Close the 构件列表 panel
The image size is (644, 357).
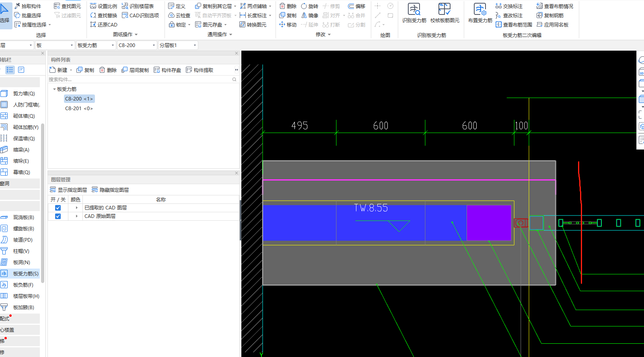237,53
